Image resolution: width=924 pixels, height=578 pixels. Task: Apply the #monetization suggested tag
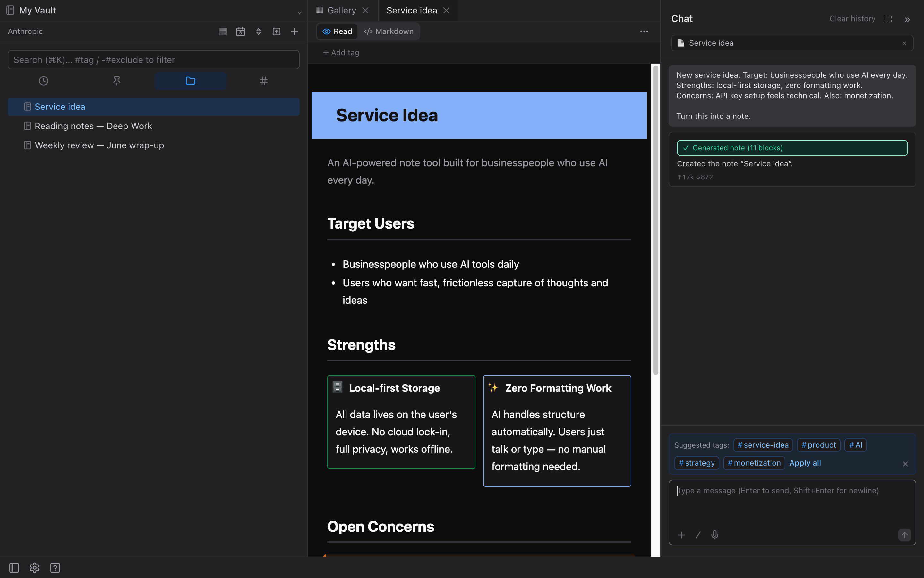tap(754, 463)
